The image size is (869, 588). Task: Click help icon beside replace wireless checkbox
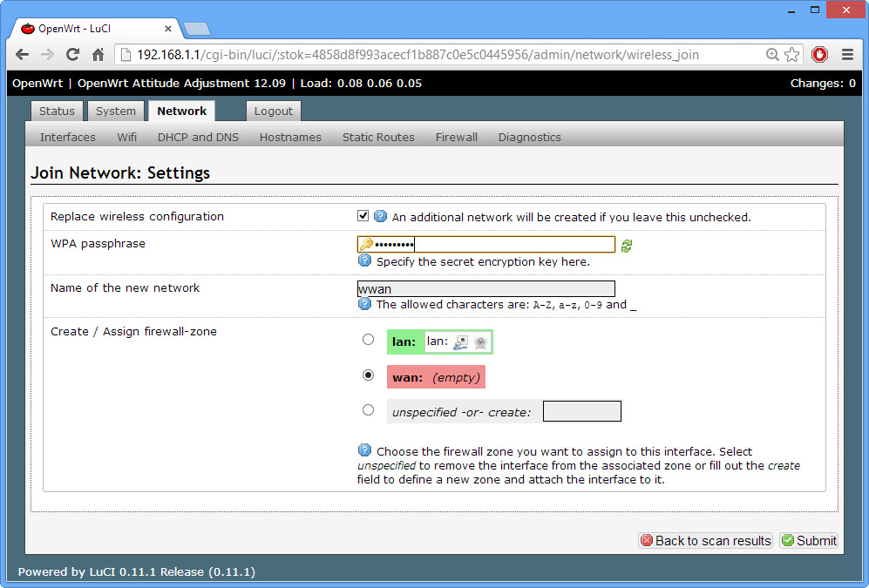[x=380, y=216]
